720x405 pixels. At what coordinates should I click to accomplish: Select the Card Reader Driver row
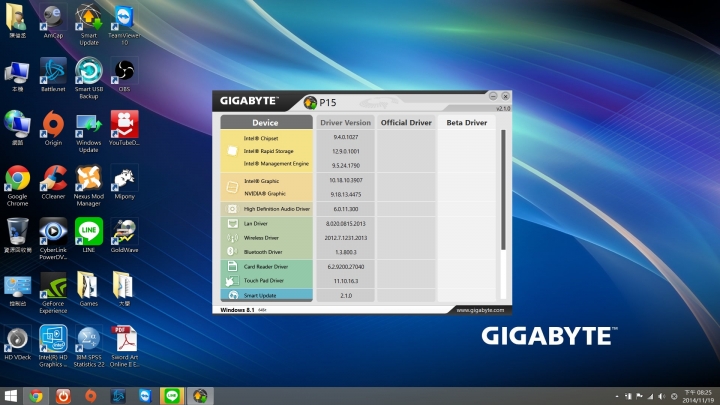coord(266,267)
